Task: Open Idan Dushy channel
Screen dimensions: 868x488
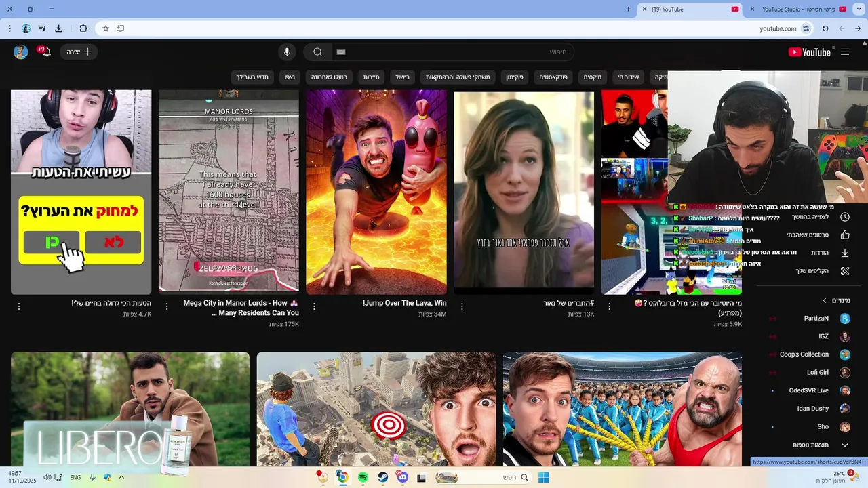Action: 810,409
